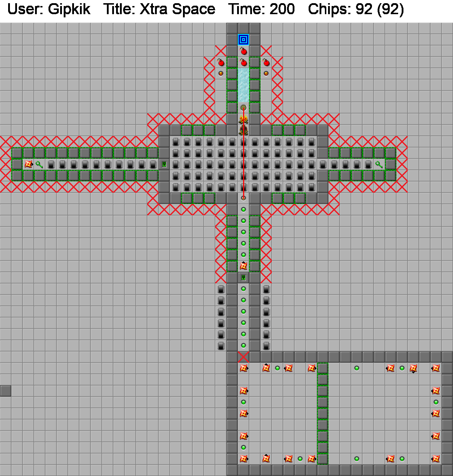Viewport: 453px width, 476px height.
Task: Pick the green key in the left corridor
Action: [x=39, y=164]
